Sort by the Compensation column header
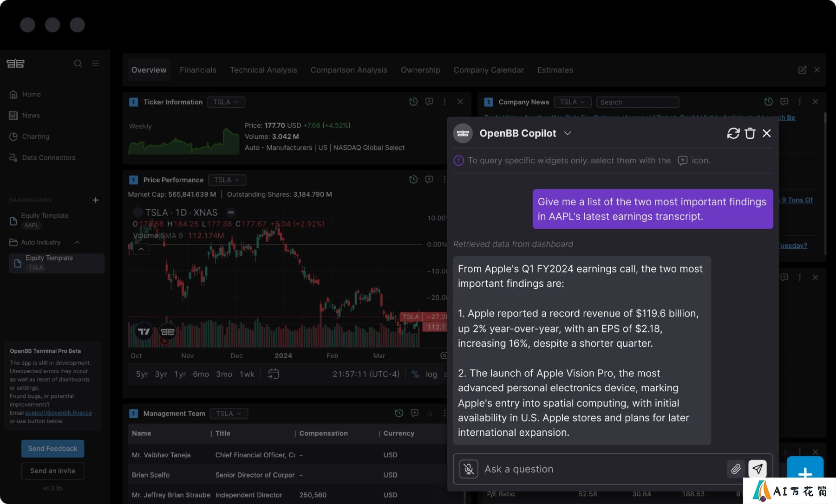Viewport: 836px width, 504px height. tap(323, 433)
